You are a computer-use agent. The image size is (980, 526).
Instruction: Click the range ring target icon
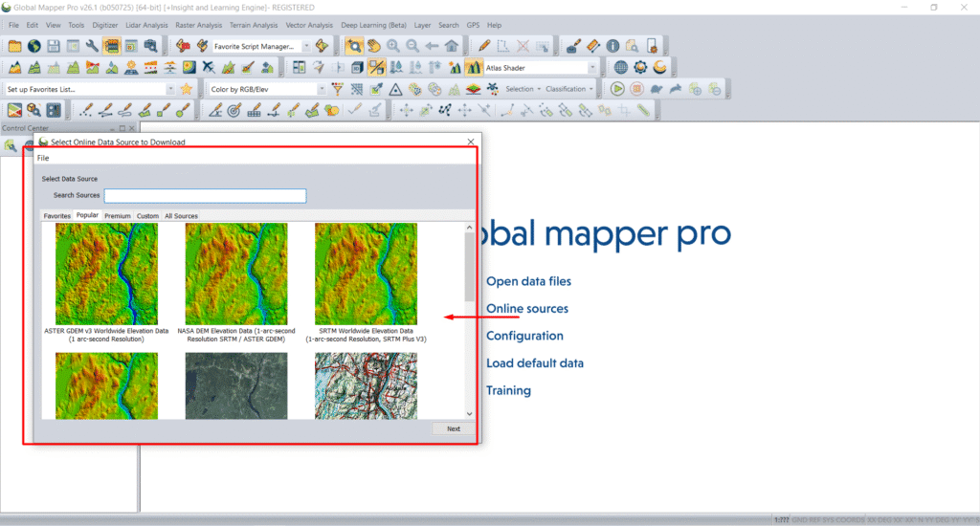click(x=234, y=111)
